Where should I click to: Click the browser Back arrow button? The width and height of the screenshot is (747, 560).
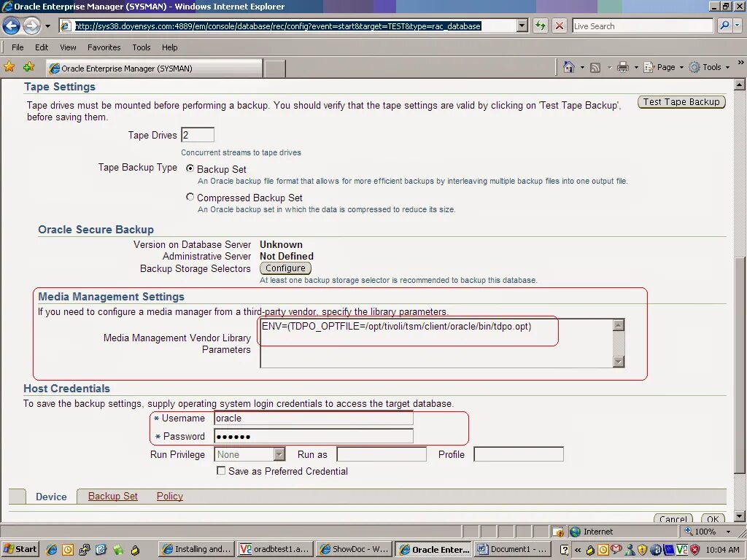12,26
